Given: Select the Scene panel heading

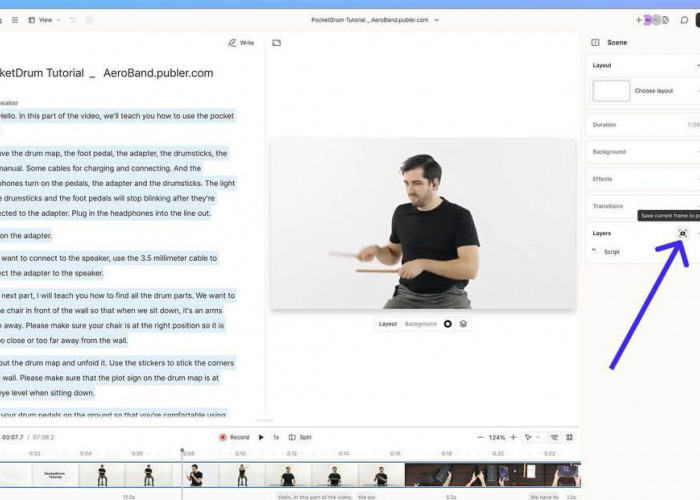Looking at the screenshot, I should pyautogui.click(x=617, y=42).
